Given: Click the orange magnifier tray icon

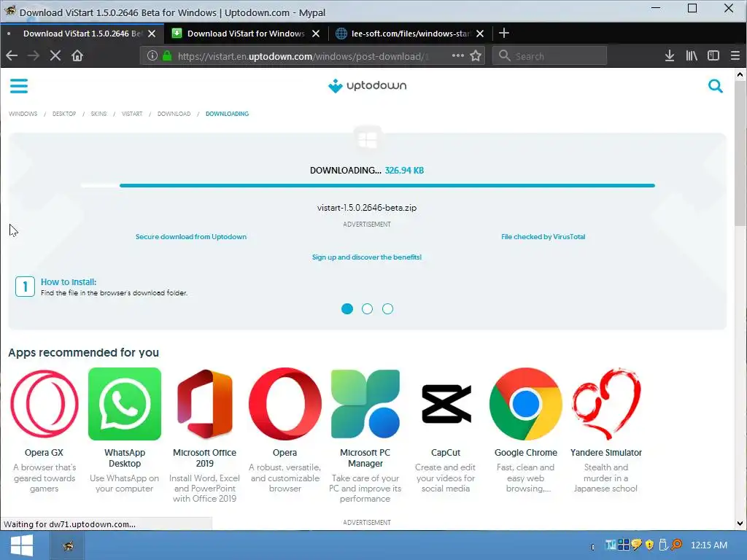Looking at the screenshot, I should point(676,544).
